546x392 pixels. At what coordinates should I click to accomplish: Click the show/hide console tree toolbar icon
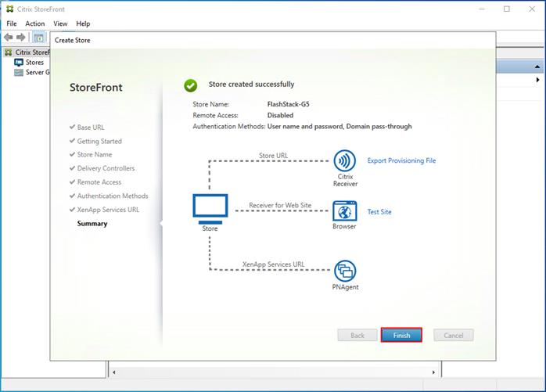click(38, 38)
